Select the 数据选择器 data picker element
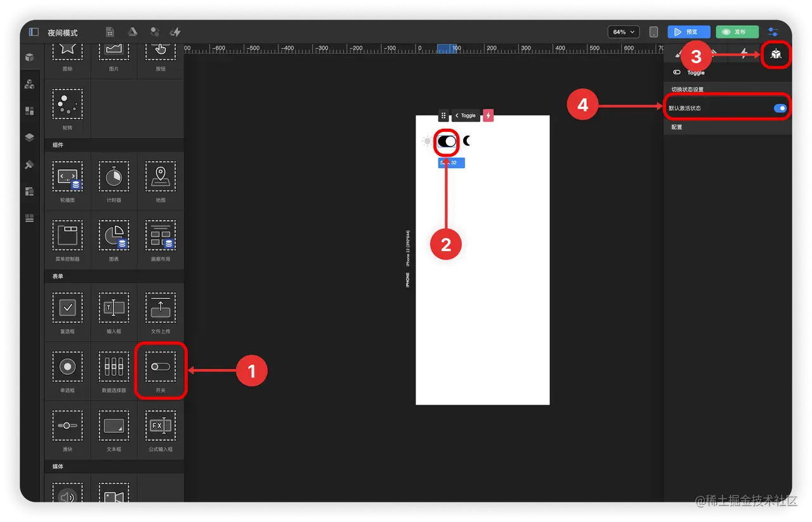812x522 pixels. click(x=114, y=371)
